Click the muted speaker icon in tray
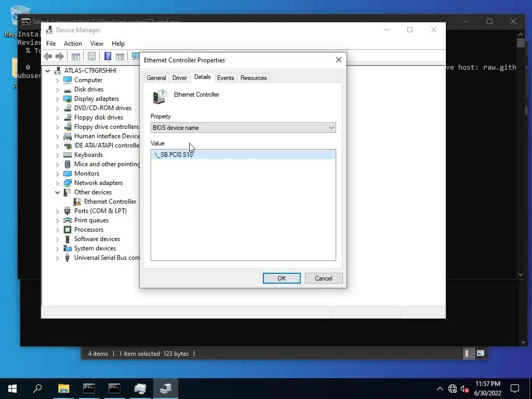Screen dimensions: 532x399 (465, 389)
